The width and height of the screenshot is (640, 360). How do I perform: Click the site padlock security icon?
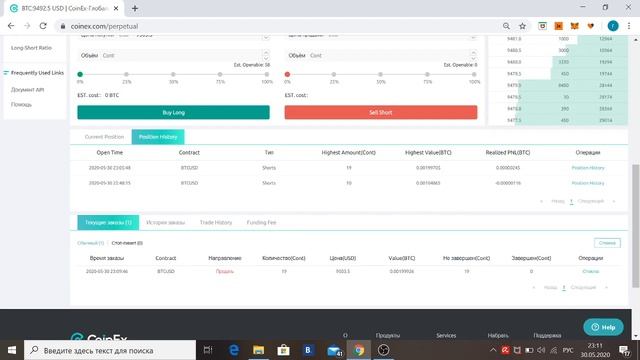62,26
